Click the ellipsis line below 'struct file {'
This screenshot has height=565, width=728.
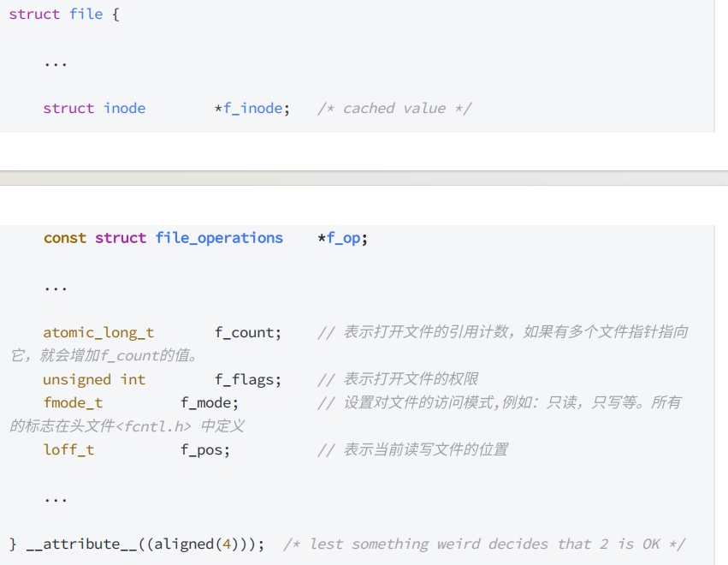(56, 64)
